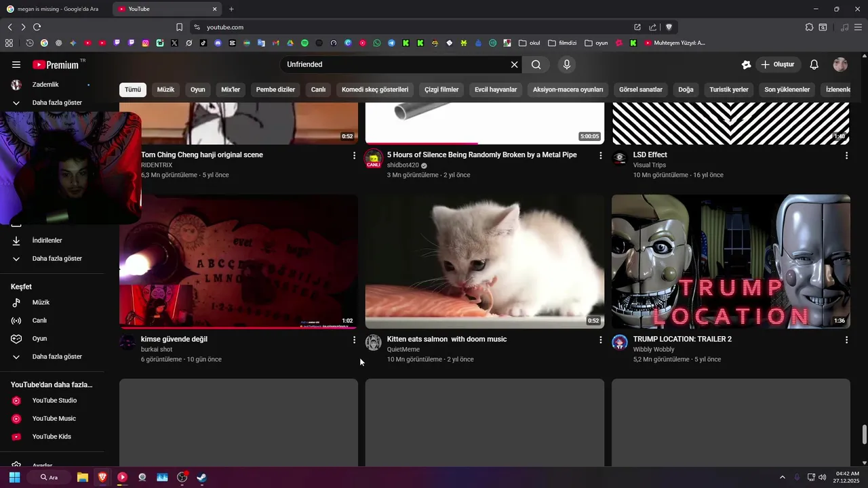
Task: Select the Pembe diziler chip
Action: (275, 89)
